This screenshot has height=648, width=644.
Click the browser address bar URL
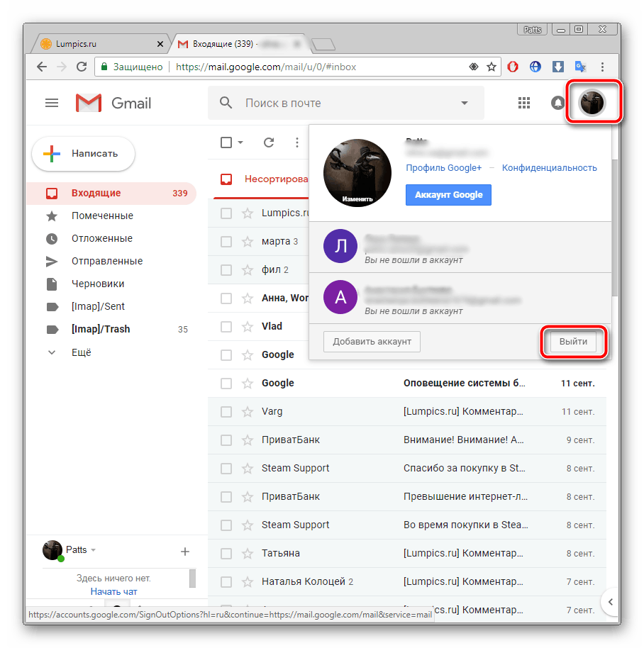click(266, 67)
